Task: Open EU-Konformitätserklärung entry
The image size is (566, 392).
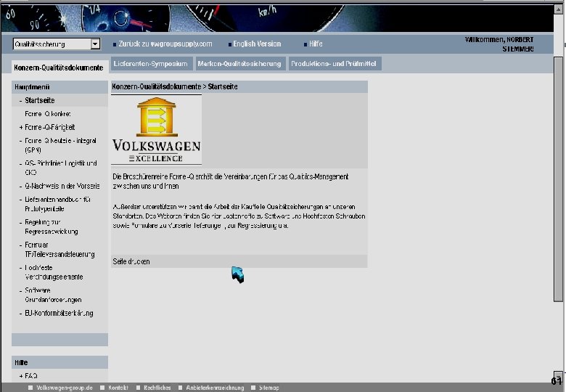Action: [x=59, y=313]
